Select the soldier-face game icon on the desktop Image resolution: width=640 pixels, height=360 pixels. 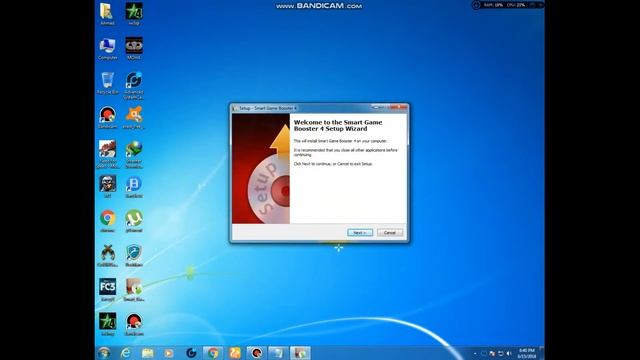point(107,187)
